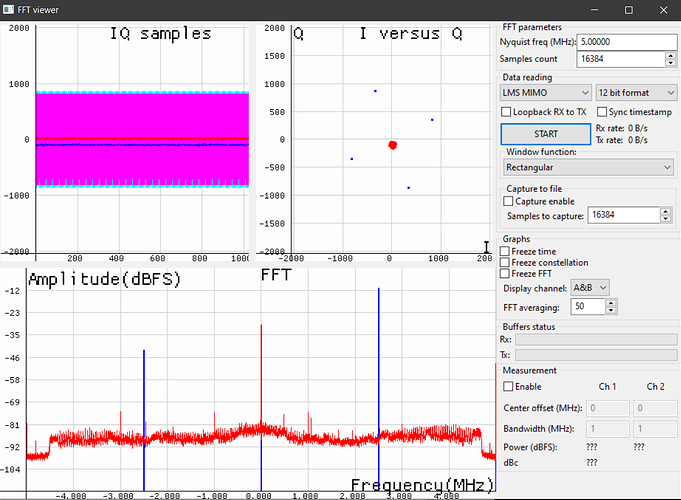The width and height of the screenshot is (681, 500).
Task: Expand the 12 bit format dropdown
Action: point(636,92)
